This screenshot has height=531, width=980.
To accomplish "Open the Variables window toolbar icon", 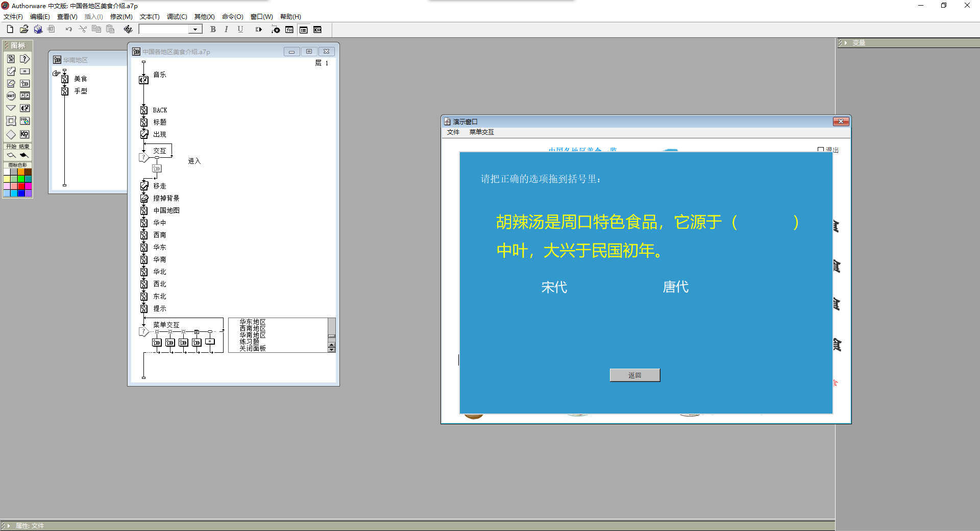I will [x=303, y=30].
